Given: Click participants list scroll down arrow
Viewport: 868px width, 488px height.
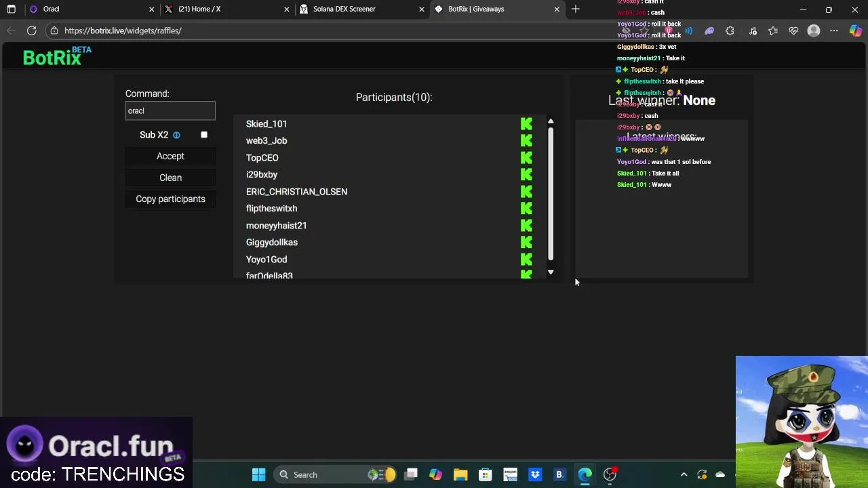Looking at the screenshot, I should (551, 272).
